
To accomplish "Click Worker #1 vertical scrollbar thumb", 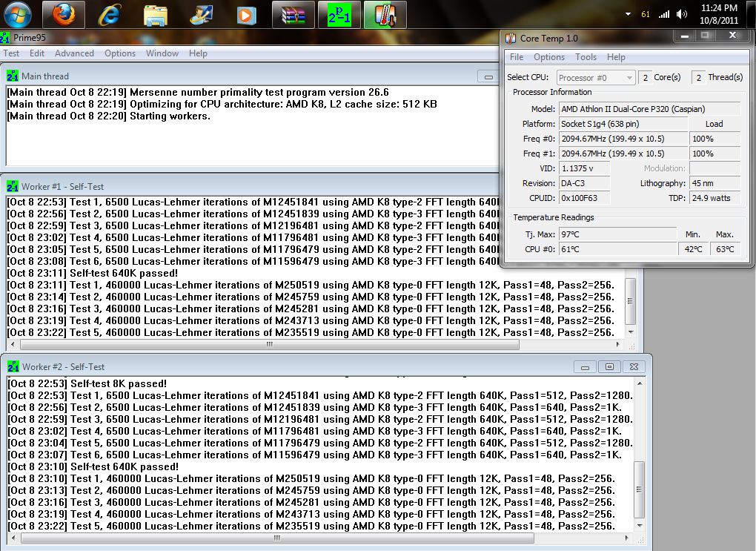I will pyautogui.click(x=630, y=300).
